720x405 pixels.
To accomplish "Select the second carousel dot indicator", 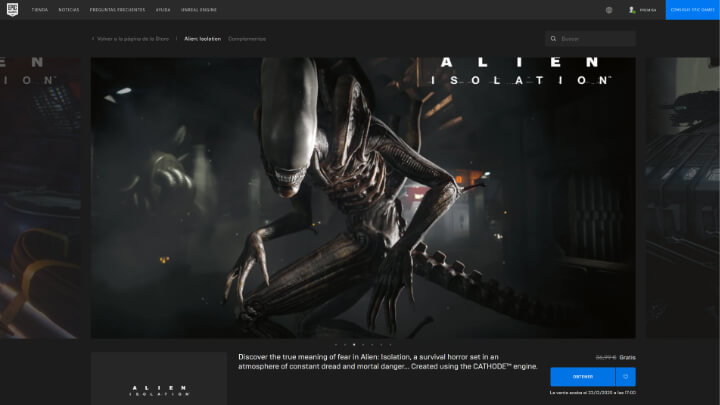I will (x=345, y=344).
